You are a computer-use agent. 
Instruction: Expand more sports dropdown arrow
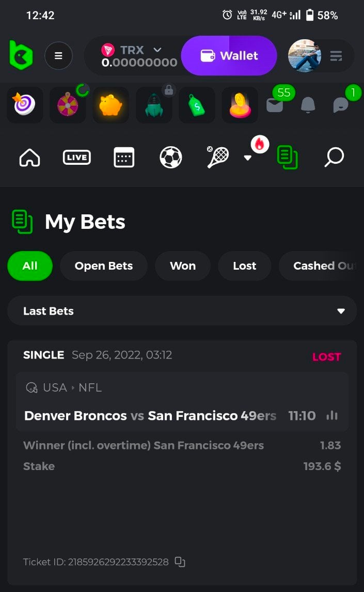tap(247, 158)
